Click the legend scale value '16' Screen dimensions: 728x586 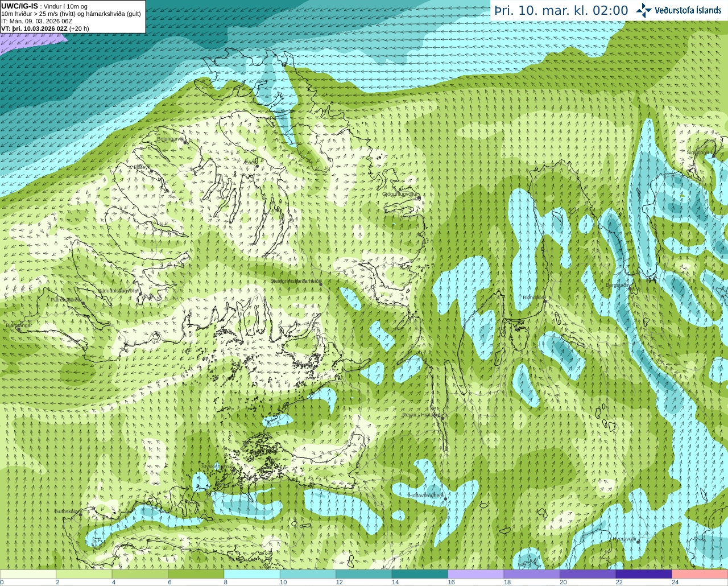(451, 582)
